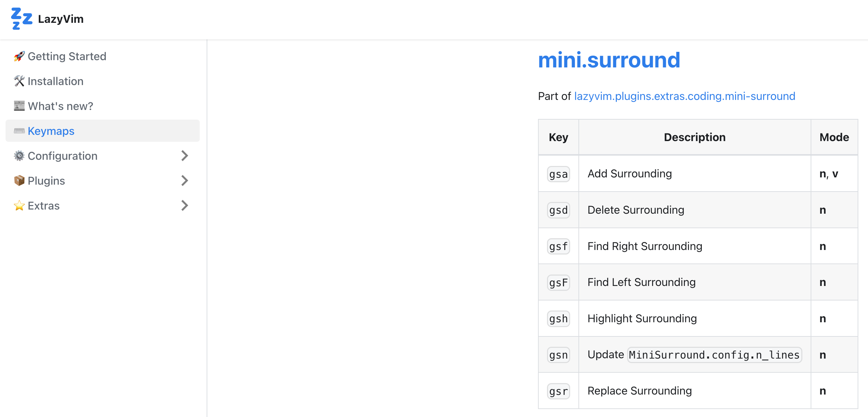Image resolution: width=868 pixels, height=417 pixels.
Task: Click the mode 'n' in Find Left Surrounding row
Action: [823, 282]
